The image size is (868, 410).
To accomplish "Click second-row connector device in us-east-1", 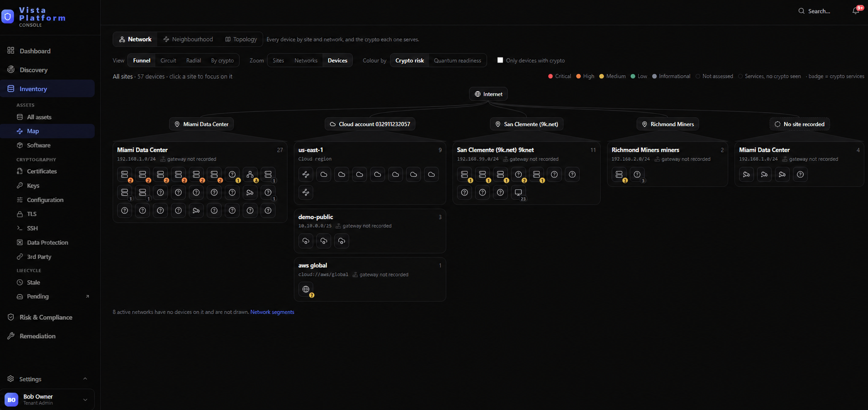I will (x=306, y=193).
